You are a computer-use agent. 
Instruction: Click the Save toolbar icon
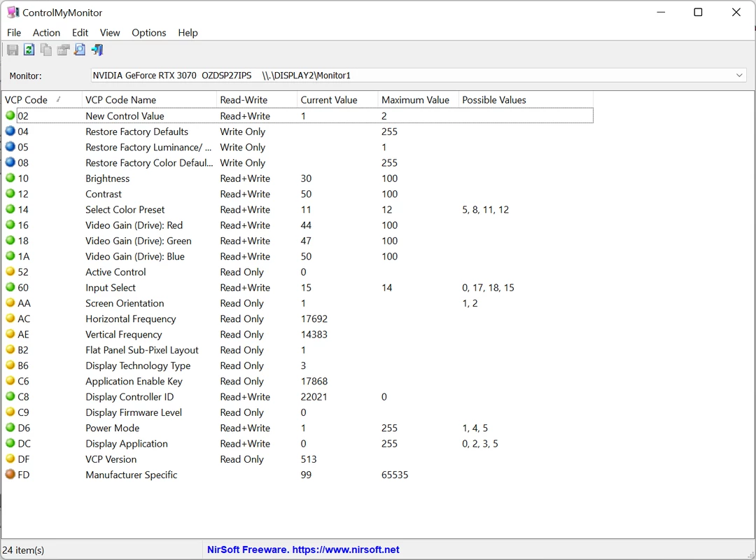pyautogui.click(x=13, y=50)
